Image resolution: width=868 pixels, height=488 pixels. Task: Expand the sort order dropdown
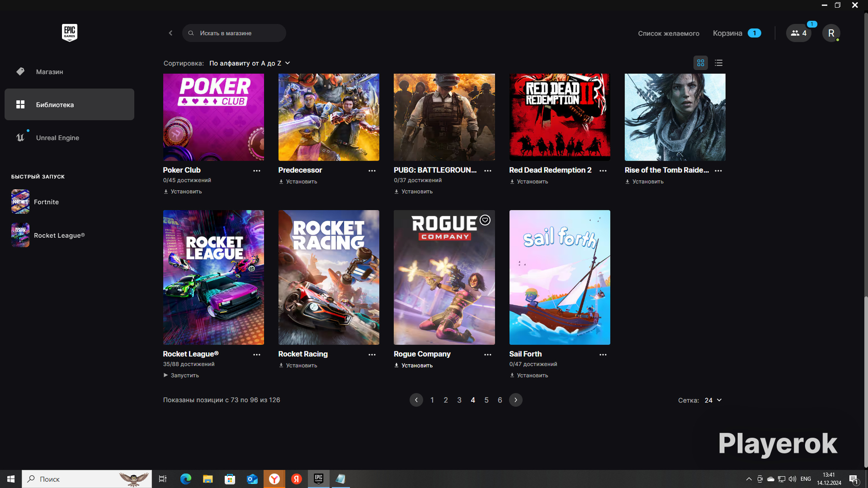coord(249,63)
